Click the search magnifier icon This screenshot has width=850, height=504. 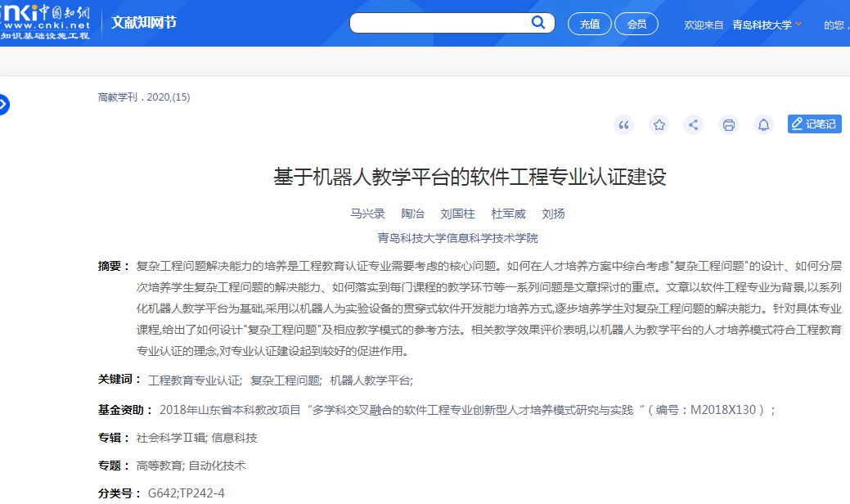click(538, 23)
